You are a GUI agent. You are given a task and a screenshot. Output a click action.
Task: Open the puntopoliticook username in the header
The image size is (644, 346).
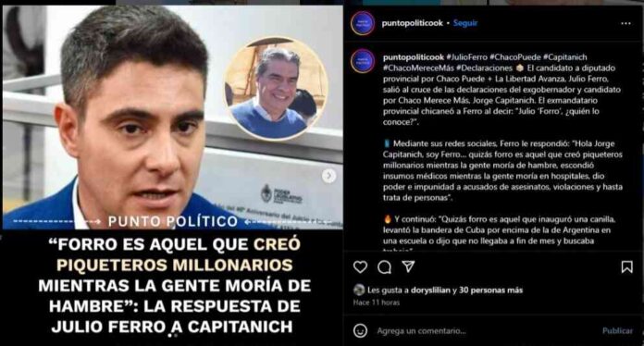tap(413, 23)
